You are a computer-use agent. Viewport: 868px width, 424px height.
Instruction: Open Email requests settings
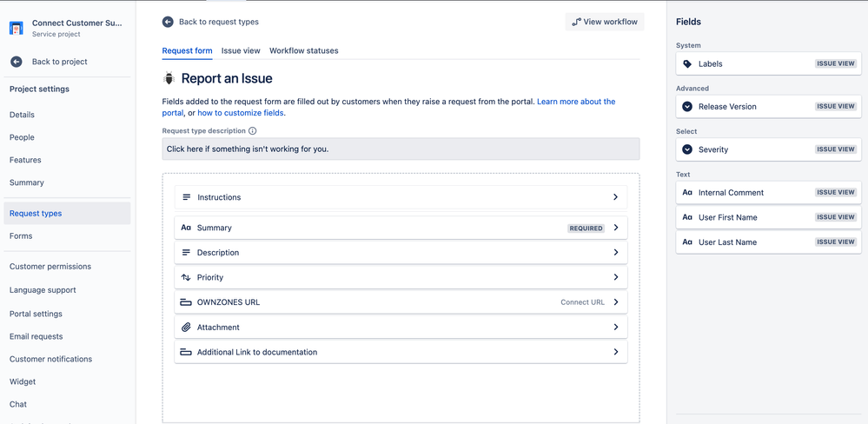click(x=36, y=336)
